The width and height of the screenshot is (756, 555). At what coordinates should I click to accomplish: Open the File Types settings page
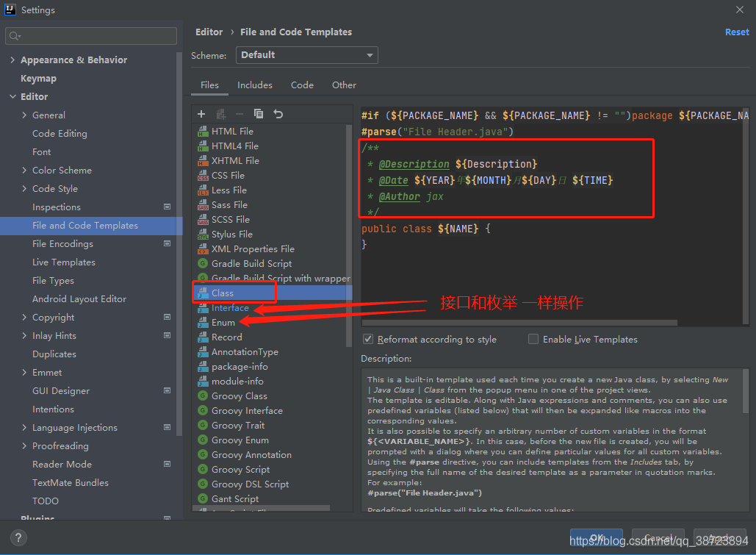[x=53, y=280]
